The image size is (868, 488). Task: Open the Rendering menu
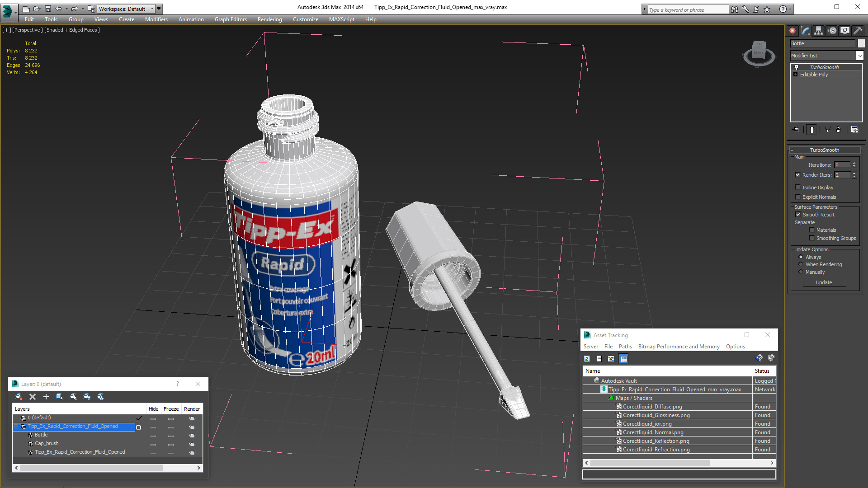tap(270, 19)
